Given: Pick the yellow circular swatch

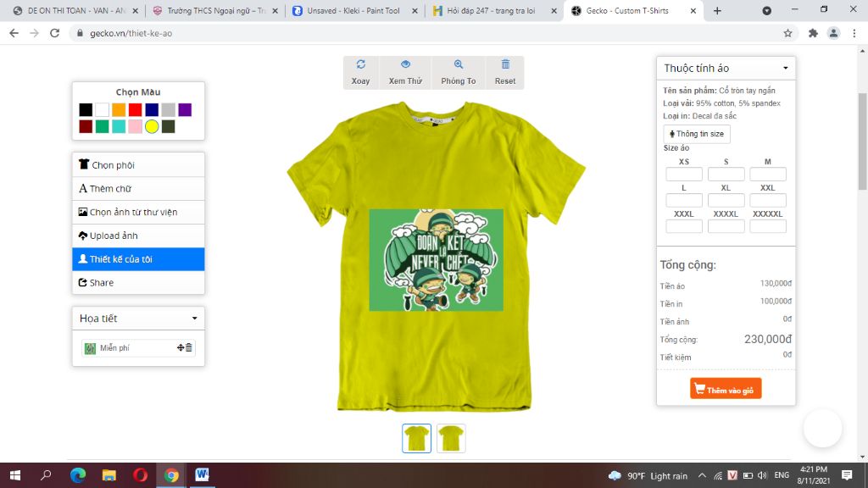Looking at the screenshot, I should (x=152, y=126).
